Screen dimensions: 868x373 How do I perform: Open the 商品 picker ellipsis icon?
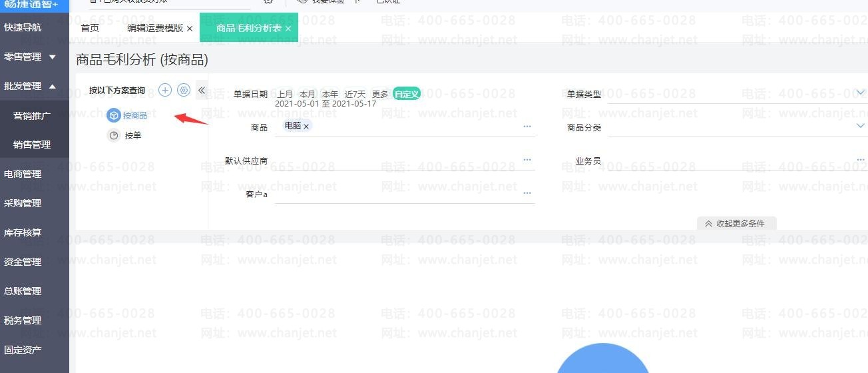[x=527, y=127]
